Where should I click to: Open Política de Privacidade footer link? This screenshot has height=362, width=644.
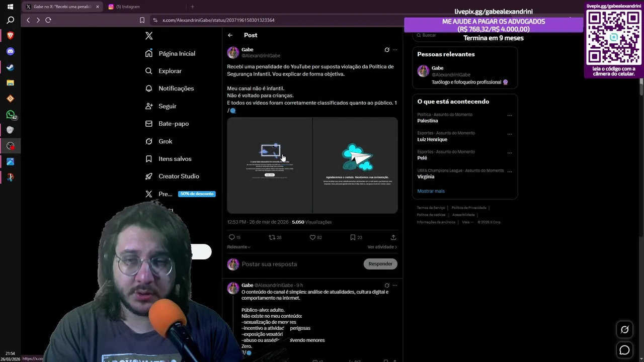pos(469,208)
